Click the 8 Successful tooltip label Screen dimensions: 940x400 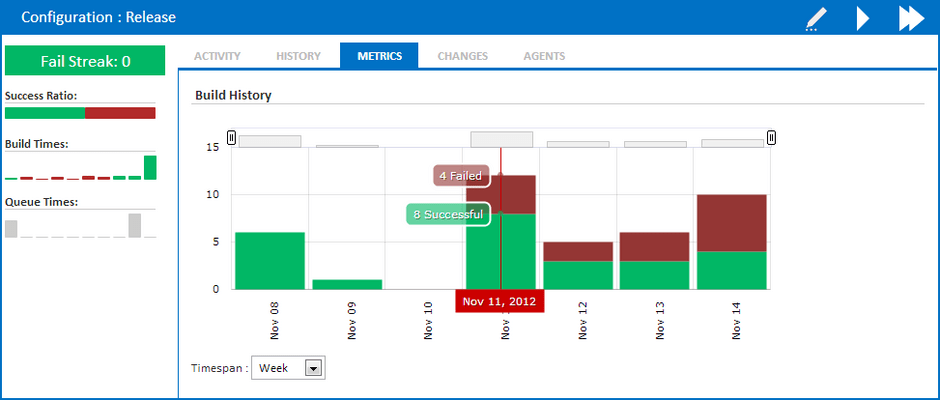click(448, 214)
